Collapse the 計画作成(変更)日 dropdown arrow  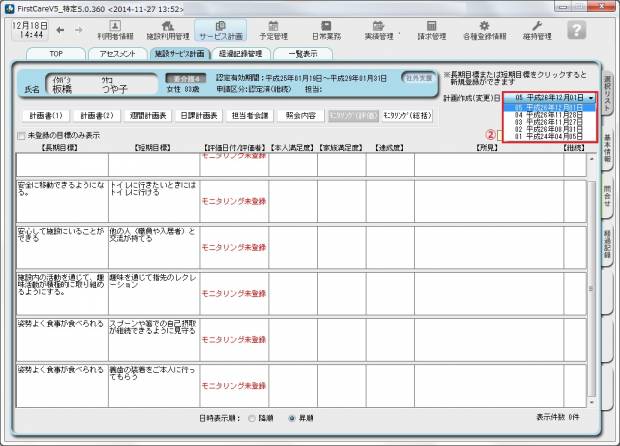coord(592,98)
